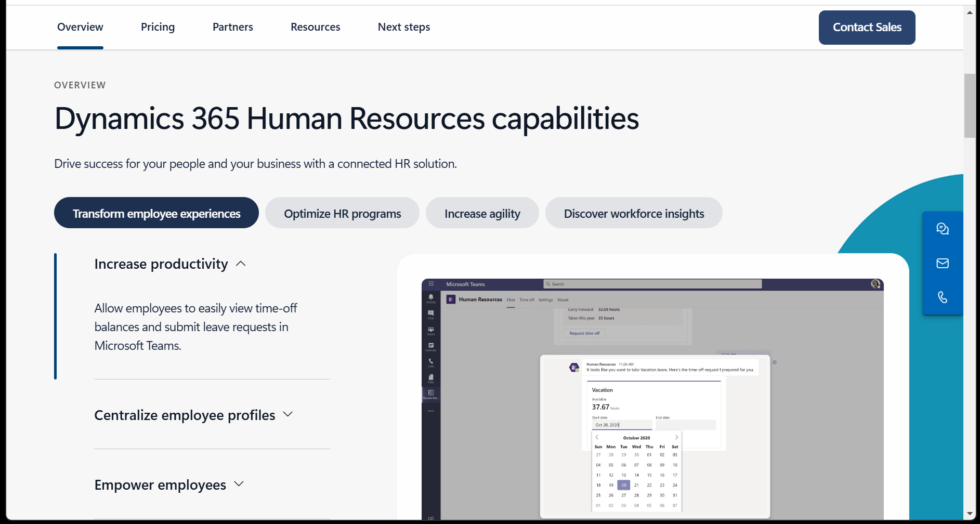This screenshot has height=524, width=980.
Task: Select the Increase agility pill
Action: point(482,213)
